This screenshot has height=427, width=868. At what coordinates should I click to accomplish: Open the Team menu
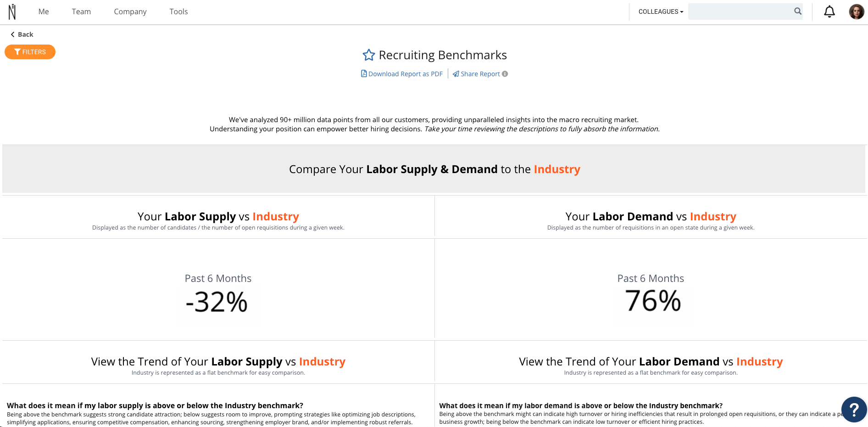pyautogui.click(x=81, y=11)
